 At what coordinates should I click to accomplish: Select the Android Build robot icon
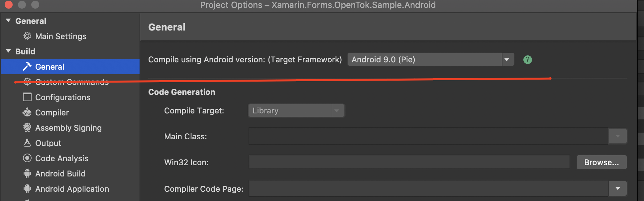tap(27, 173)
